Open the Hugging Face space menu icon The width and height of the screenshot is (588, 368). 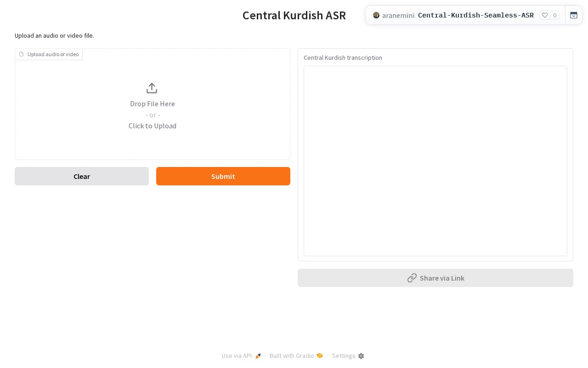(574, 15)
